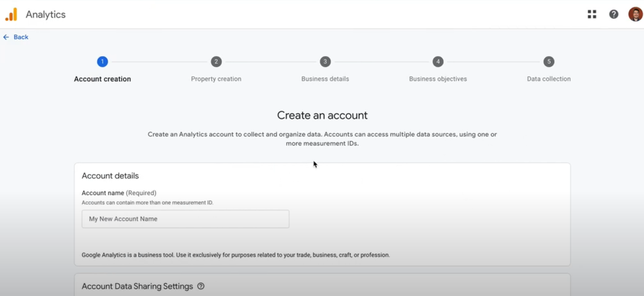Select step 4 circle Business objectives
Image resolution: width=644 pixels, height=296 pixels.
(438, 61)
